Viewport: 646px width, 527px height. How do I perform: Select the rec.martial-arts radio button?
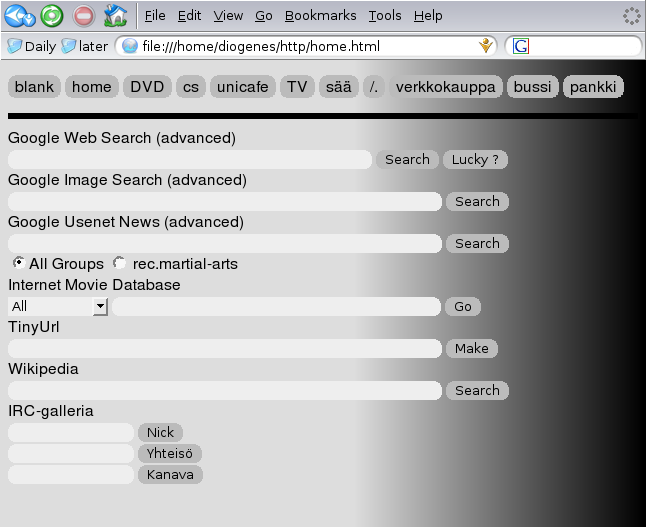(119, 262)
